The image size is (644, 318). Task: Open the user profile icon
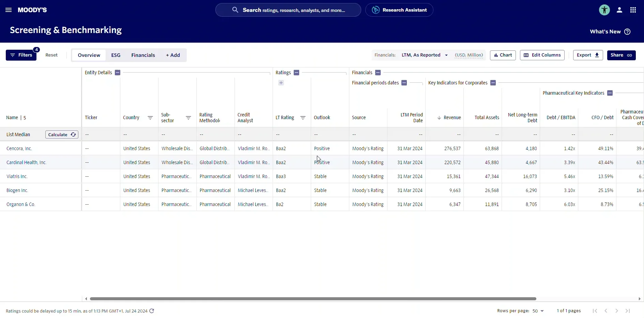619,10
